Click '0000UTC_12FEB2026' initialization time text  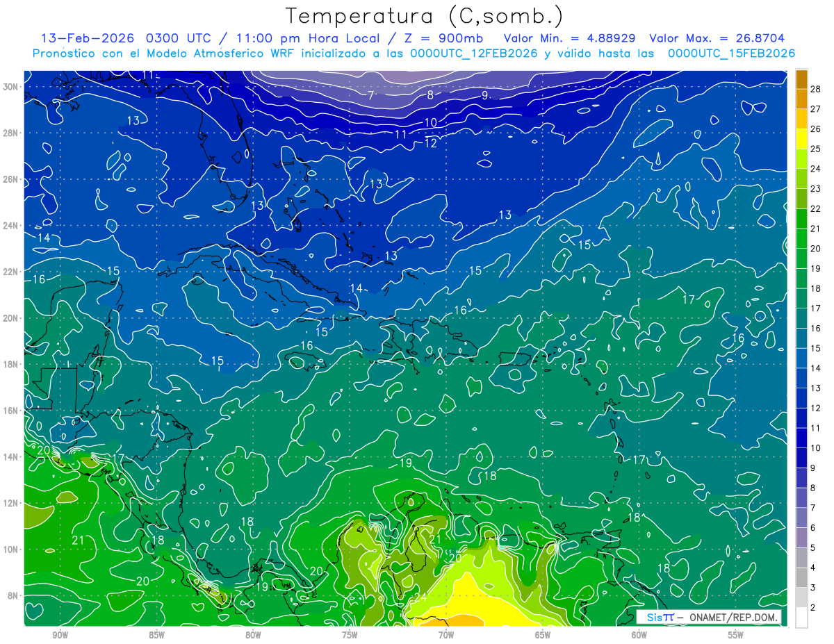click(x=473, y=53)
